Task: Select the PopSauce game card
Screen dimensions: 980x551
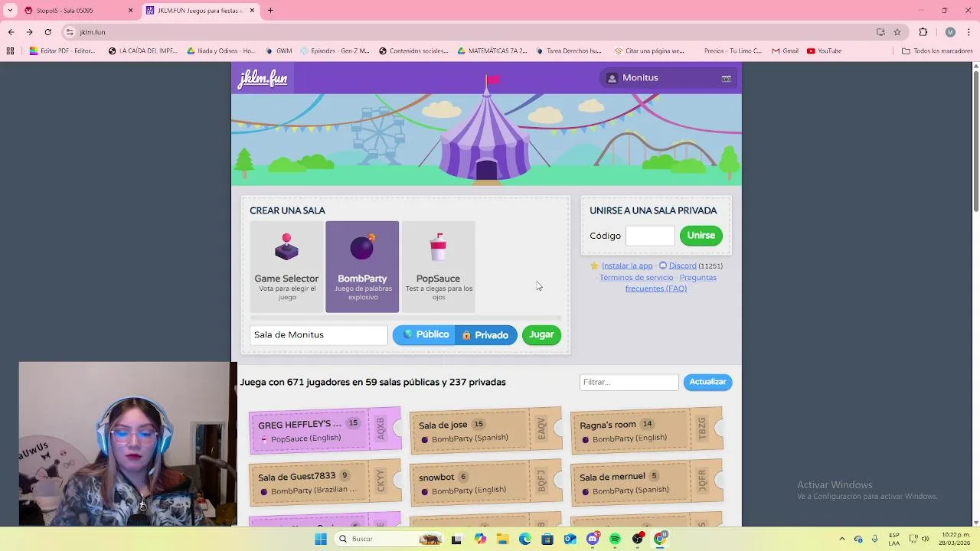Action: coord(438,267)
